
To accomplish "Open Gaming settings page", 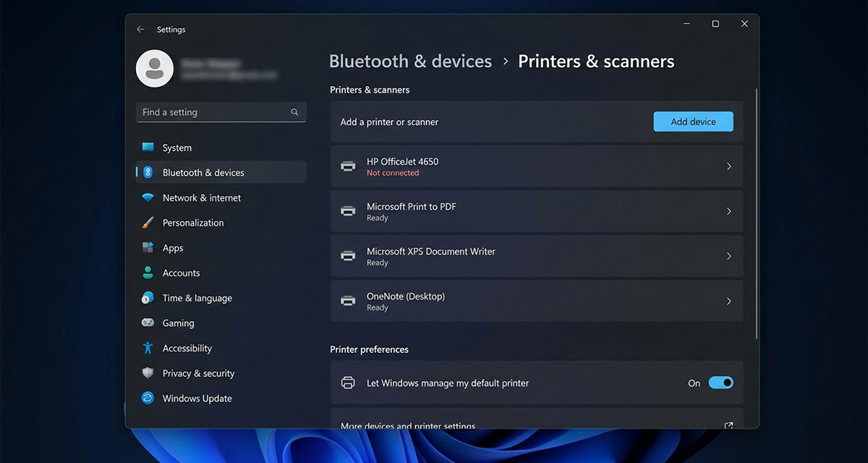I will [x=221, y=323].
